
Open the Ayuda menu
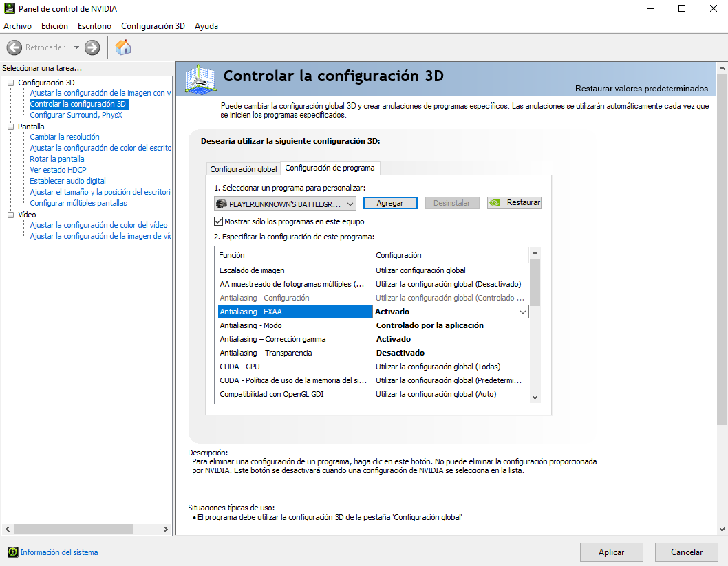pos(206,26)
